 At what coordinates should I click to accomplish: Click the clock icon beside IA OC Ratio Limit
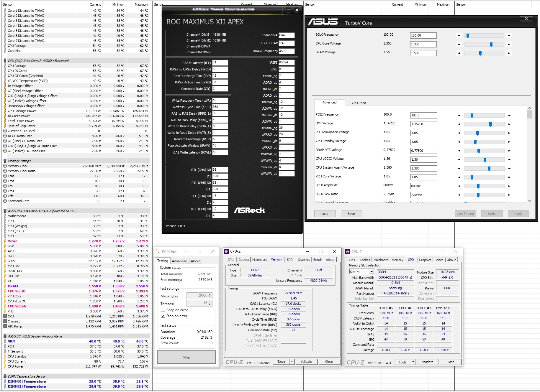click(x=5, y=136)
